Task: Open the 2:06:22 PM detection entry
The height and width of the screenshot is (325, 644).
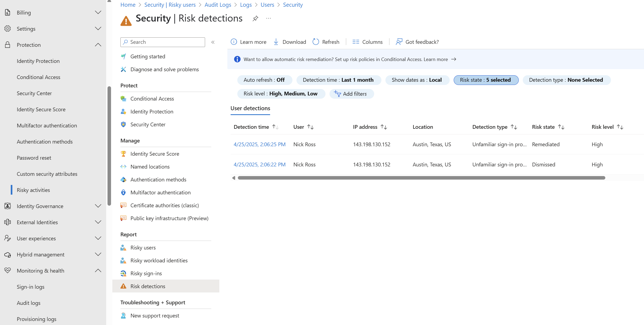Action: click(x=259, y=165)
